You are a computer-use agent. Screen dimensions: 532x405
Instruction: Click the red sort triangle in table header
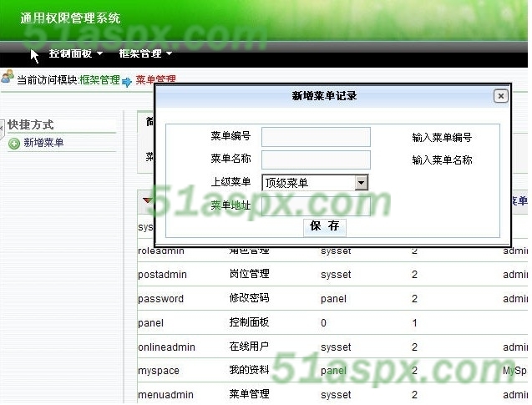(148, 200)
